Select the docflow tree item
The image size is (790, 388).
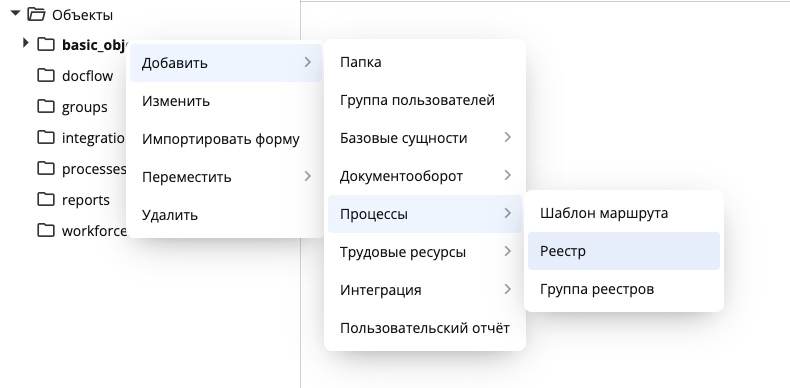click(87, 76)
